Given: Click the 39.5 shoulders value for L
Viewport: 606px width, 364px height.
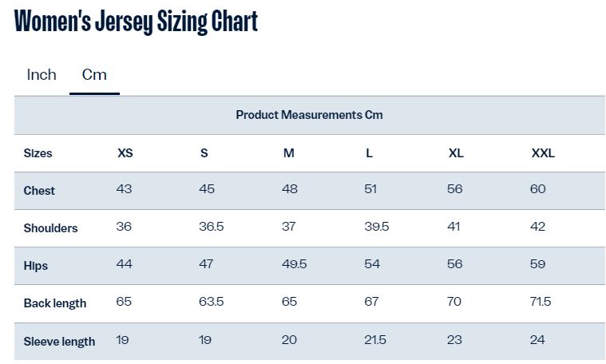Looking at the screenshot, I should pos(376,227).
